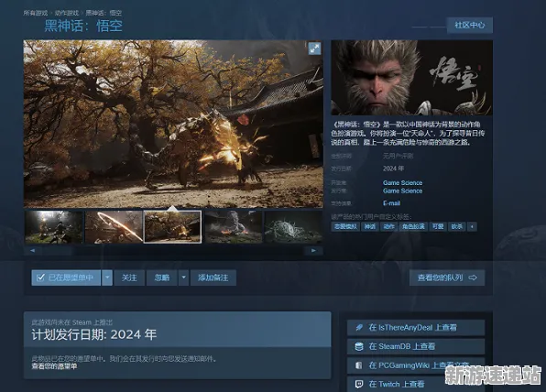Click the 黑神话: 悟空 breadcrumb entry

[104, 13]
